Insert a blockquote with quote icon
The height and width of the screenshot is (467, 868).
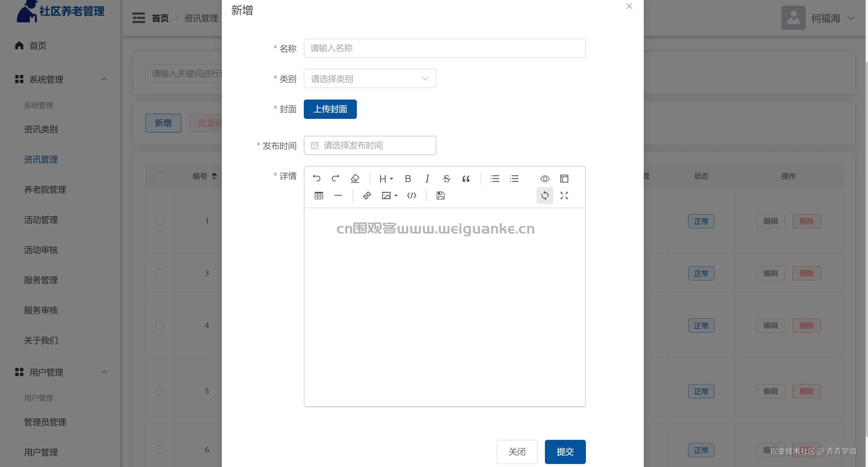point(466,178)
